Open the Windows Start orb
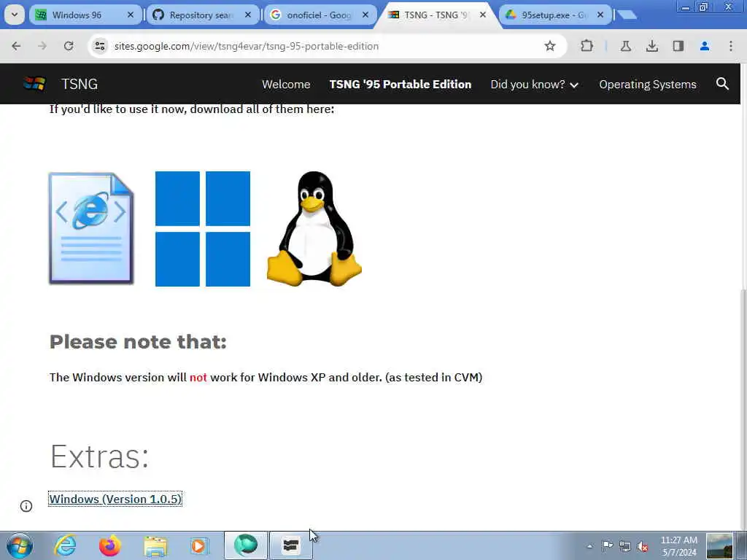The height and width of the screenshot is (560, 747). tap(20, 545)
